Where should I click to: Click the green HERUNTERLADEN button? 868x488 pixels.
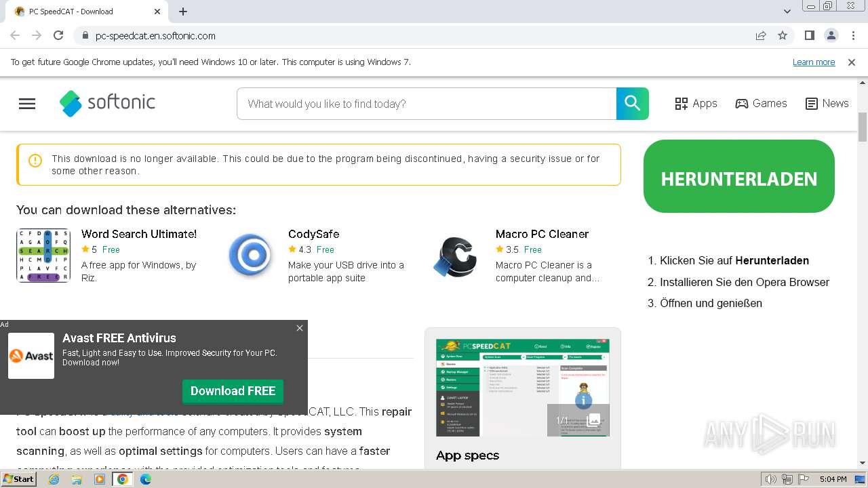tap(738, 176)
